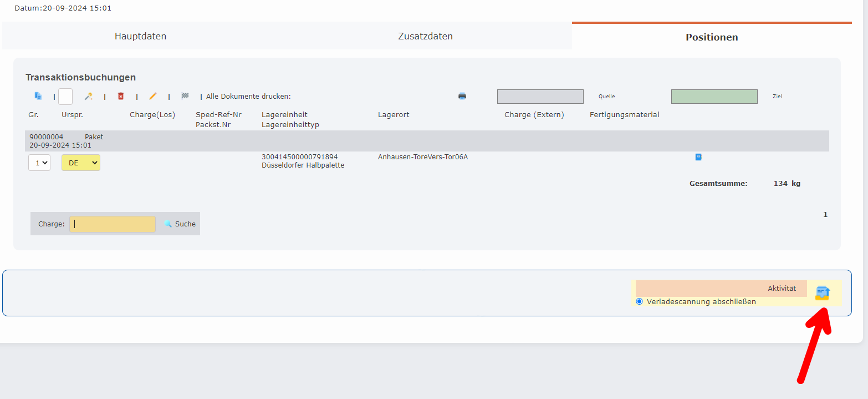Open the Zusatzdaten tab

pos(425,37)
